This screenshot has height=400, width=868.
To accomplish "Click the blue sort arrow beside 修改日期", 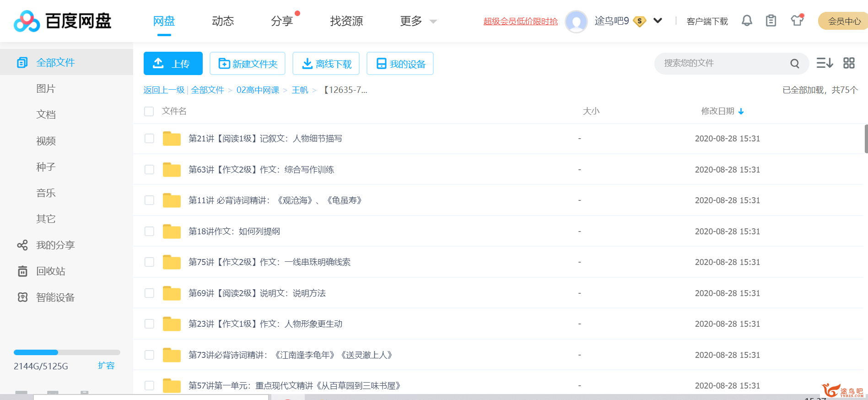I will (741, 111).
